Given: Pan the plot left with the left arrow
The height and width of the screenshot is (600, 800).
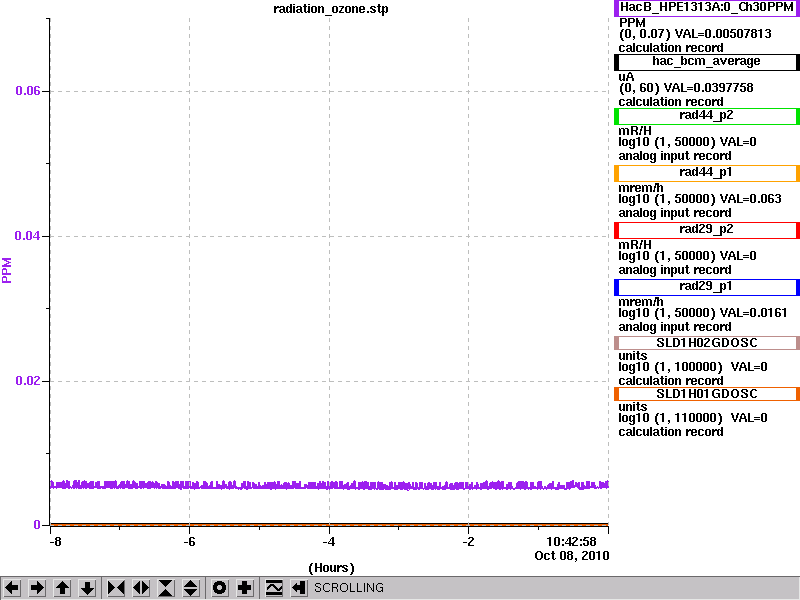Looking at the screenshot, I should [x=12, y=588].
